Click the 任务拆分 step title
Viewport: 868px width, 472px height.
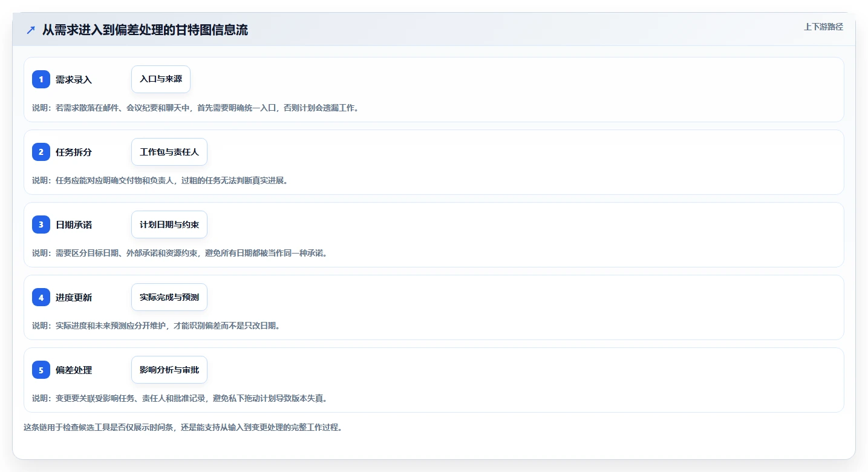74,152
